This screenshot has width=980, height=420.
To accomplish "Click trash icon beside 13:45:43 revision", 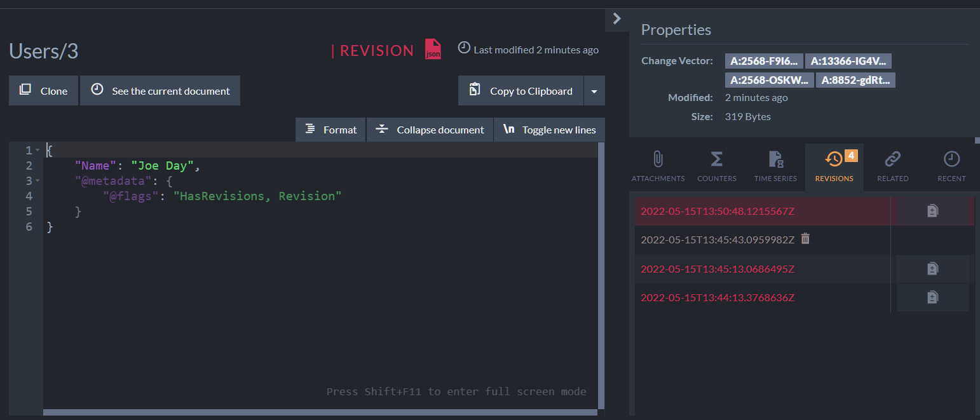I will point(805,239).
